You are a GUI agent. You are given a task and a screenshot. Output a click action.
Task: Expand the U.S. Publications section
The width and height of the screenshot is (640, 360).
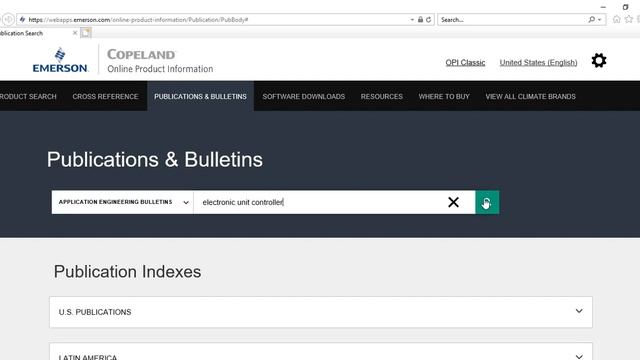[321, 312]
